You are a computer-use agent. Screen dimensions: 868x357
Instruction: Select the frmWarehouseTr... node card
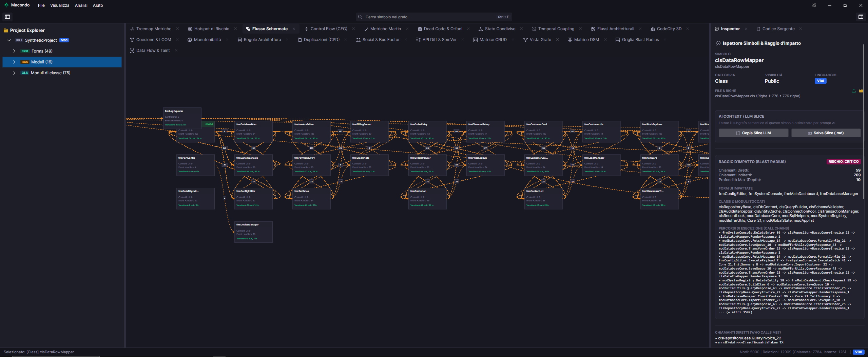[659, 198]
